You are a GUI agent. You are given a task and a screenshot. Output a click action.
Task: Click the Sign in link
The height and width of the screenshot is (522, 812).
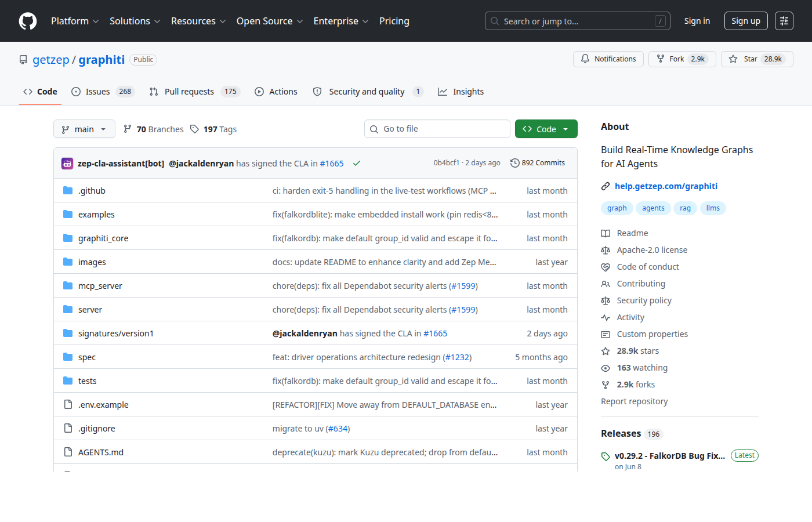697,21
